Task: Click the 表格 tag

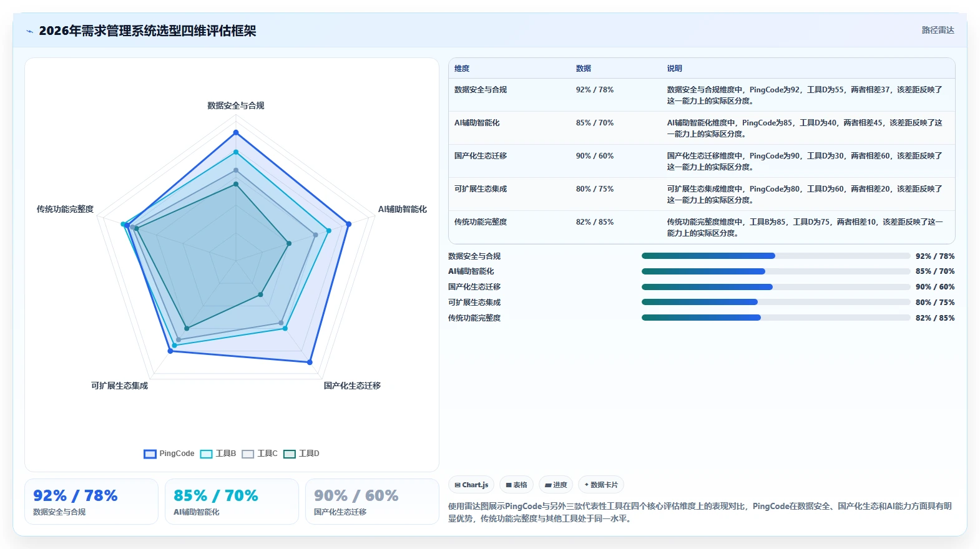Action: [x=516, y=485]
